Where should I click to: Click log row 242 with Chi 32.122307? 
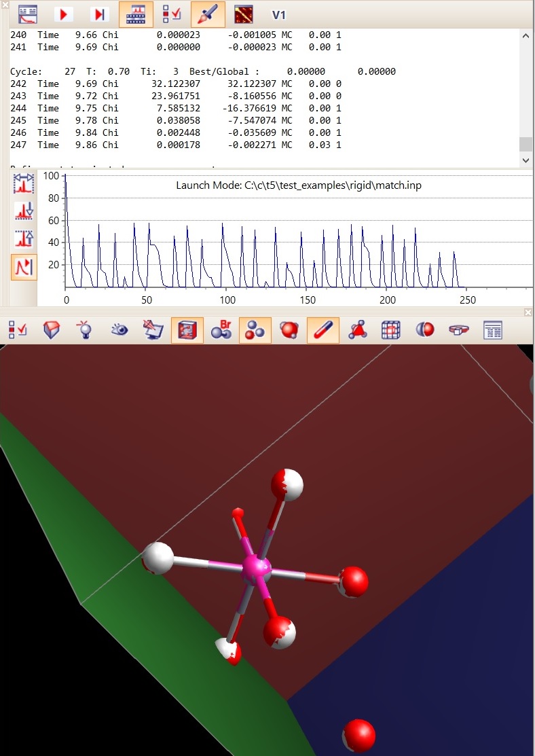coord(176,84)
